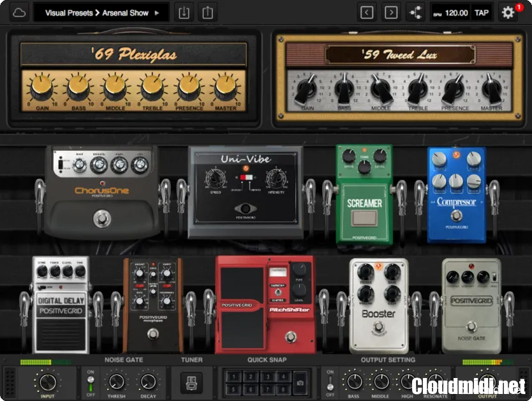Select Quick Snap slot 1

pos(233,377)
